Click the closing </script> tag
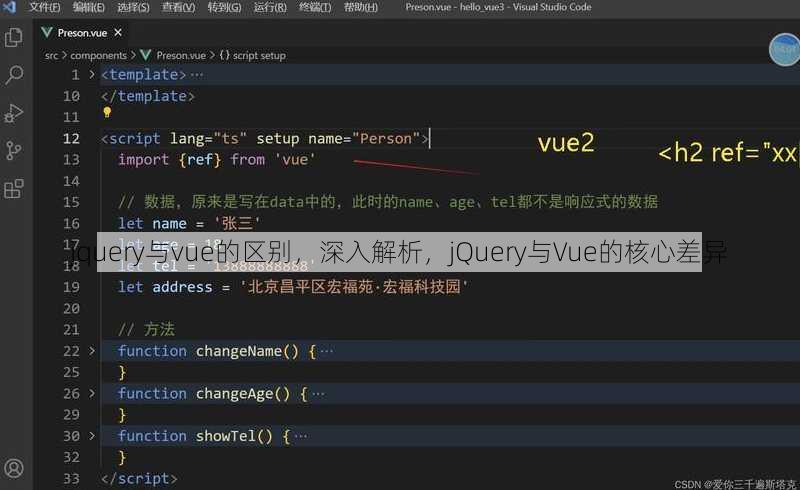Screen dimensions: 800x490 click(x=139, y=478)
